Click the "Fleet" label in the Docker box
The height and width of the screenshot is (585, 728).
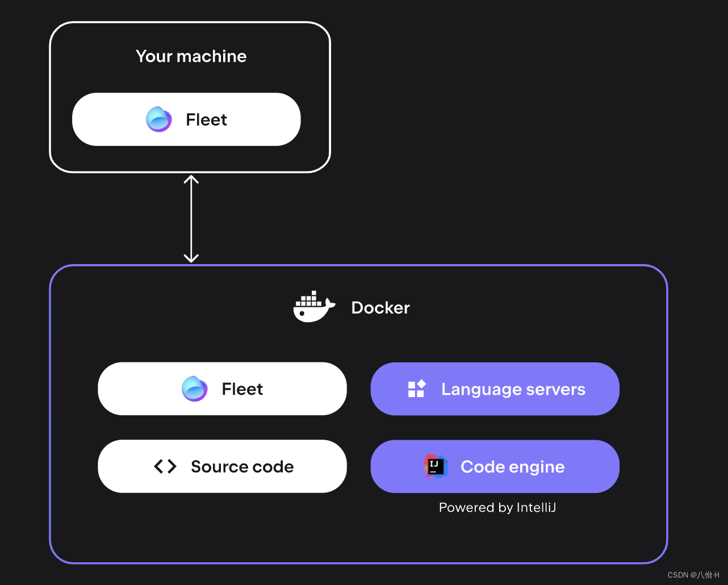(x=242, y=389)
